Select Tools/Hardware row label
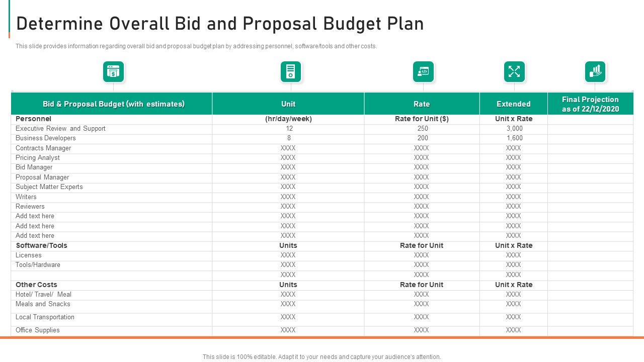The height and width of the screenshot is (362, 644). [x=38, y=265]
